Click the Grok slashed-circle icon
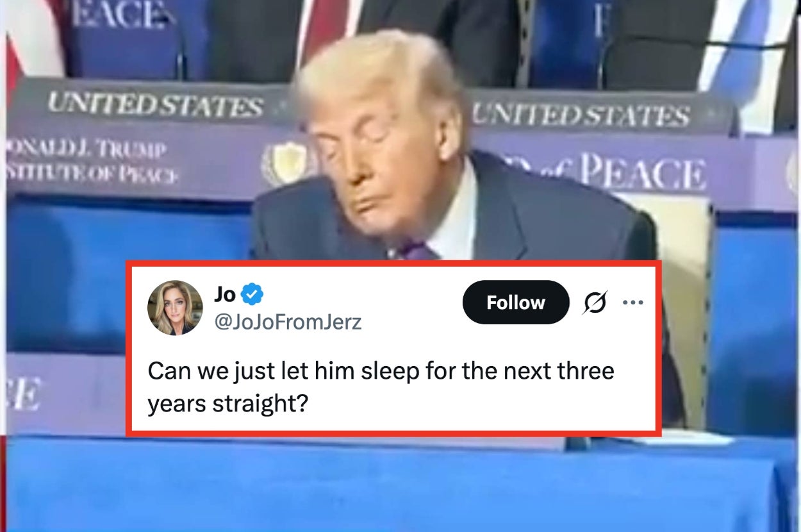The width and height of the screenshot is (801, 532). tap(594, 303)
